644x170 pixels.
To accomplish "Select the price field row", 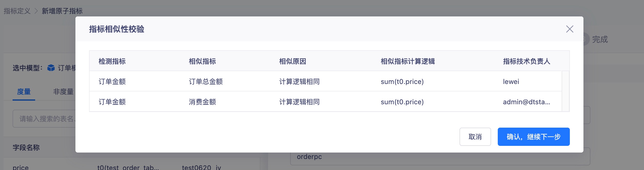I will (21, 167).
